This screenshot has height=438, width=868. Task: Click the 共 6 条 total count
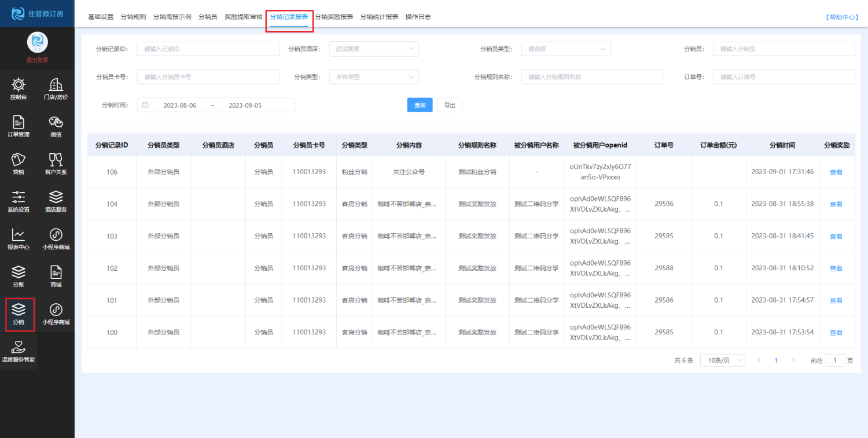[683, 360]
